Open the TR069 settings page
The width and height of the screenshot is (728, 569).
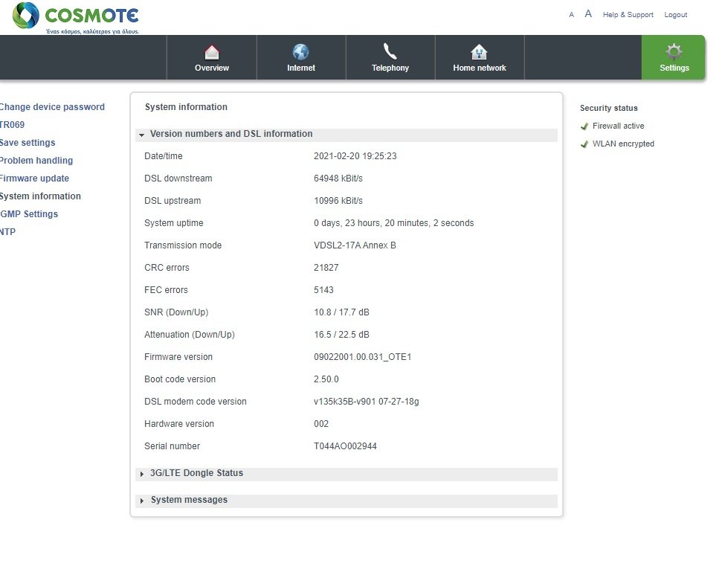pos(12,124)
